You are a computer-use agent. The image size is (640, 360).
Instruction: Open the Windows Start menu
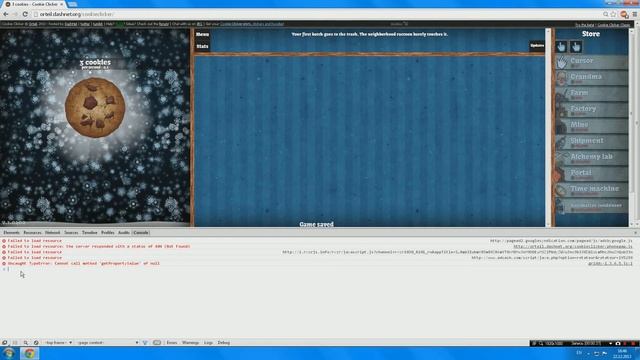[9, 353]
